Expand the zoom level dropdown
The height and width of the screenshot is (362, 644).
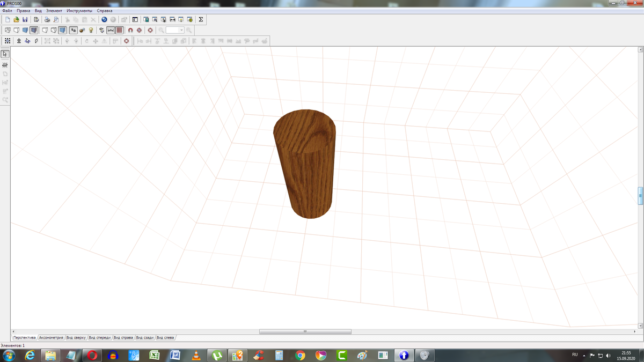point(182,30)
